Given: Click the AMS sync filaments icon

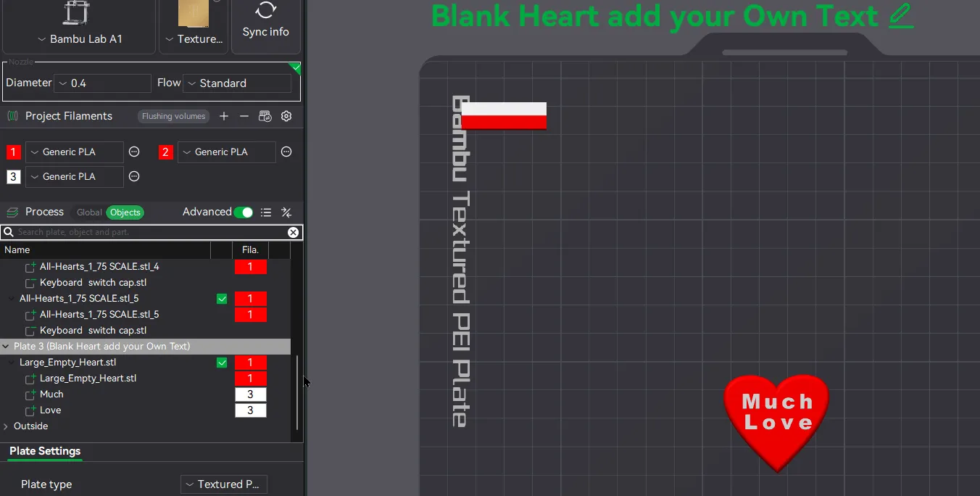Looking at the screenshot, I should pyautogui.click(x=265, y=116).
